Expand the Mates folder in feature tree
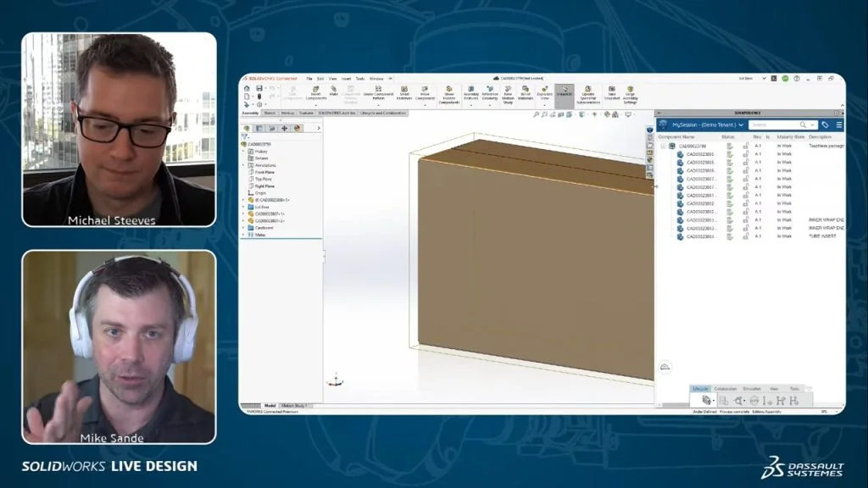The width and height of the screenshot is (868, 488). pos(243,235)
